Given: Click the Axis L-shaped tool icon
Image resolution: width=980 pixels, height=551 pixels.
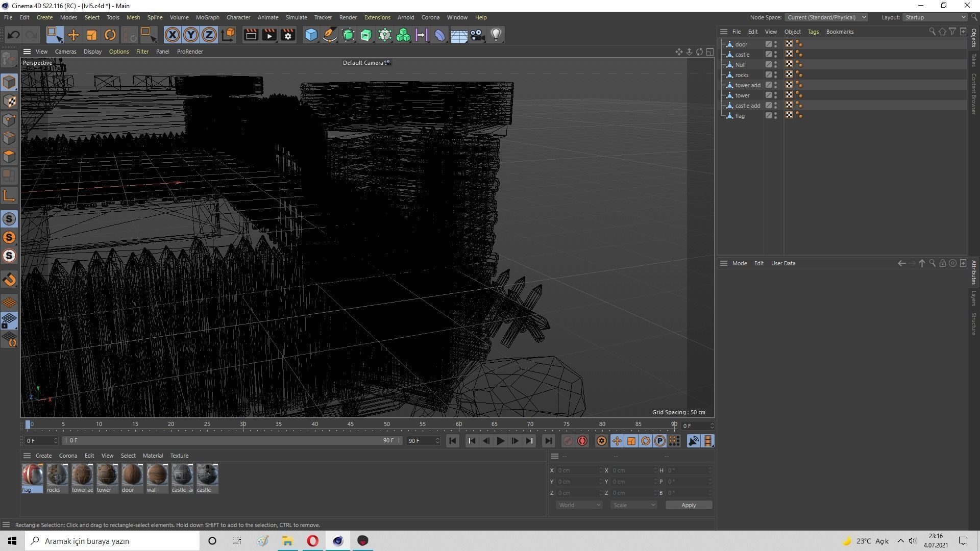Looking at the screenshot, I should (9, 196).
